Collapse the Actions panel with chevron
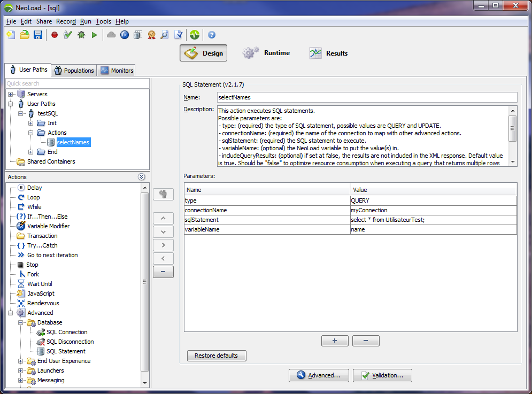This screenshot has height=394, width=532. coord(141,177)
